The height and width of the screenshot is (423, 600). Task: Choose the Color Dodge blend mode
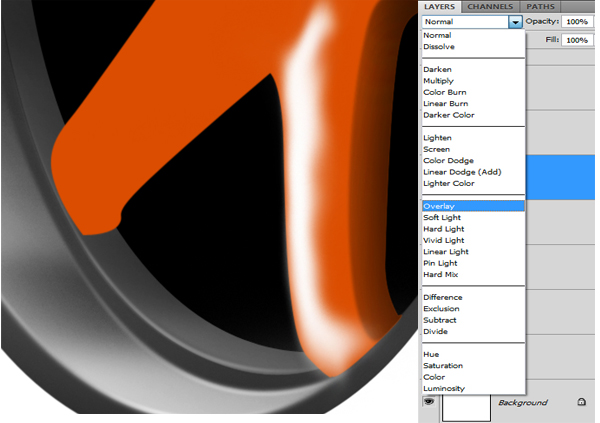coord(448,160)
